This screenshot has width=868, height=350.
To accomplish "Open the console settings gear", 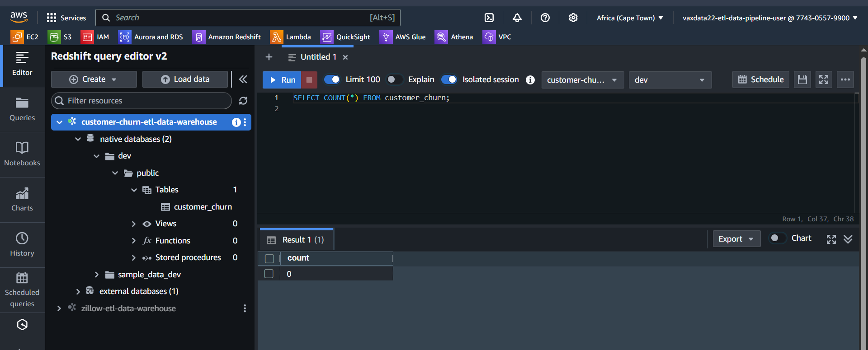I will (573, 18).
